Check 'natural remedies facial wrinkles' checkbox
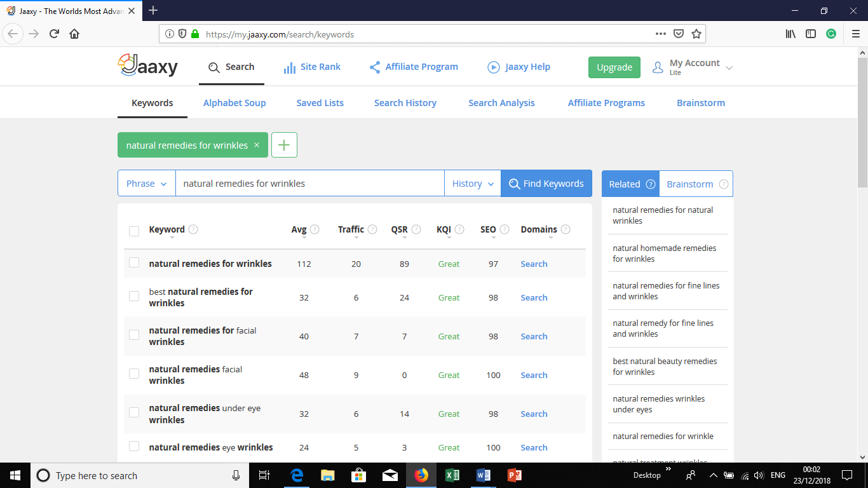868x488 pixels. [x=134, y=374]
